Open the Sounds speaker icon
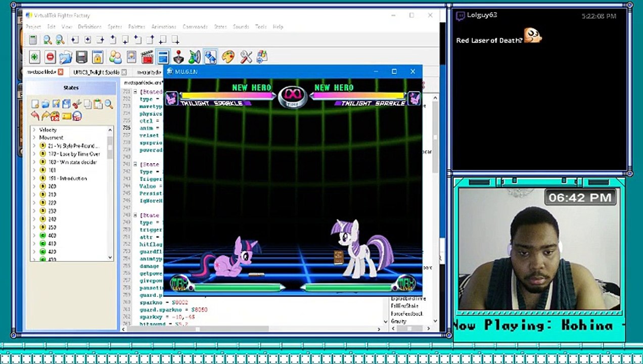 195,57
